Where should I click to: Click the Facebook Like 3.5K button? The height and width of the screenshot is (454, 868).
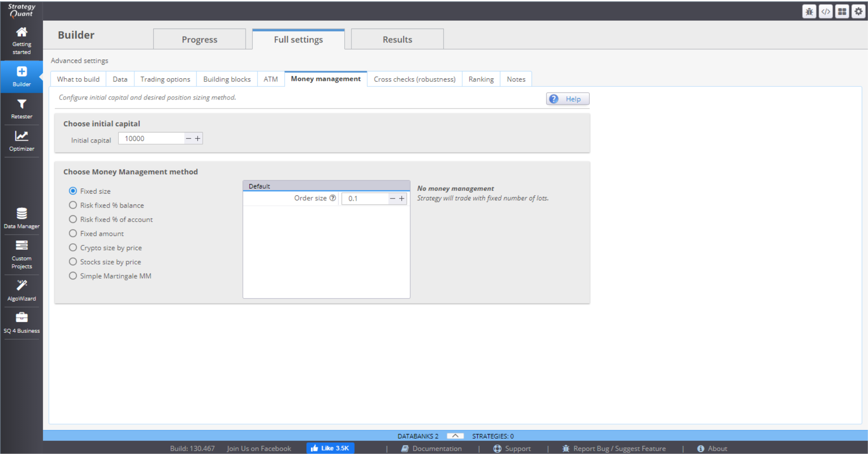tap(330, 448)
